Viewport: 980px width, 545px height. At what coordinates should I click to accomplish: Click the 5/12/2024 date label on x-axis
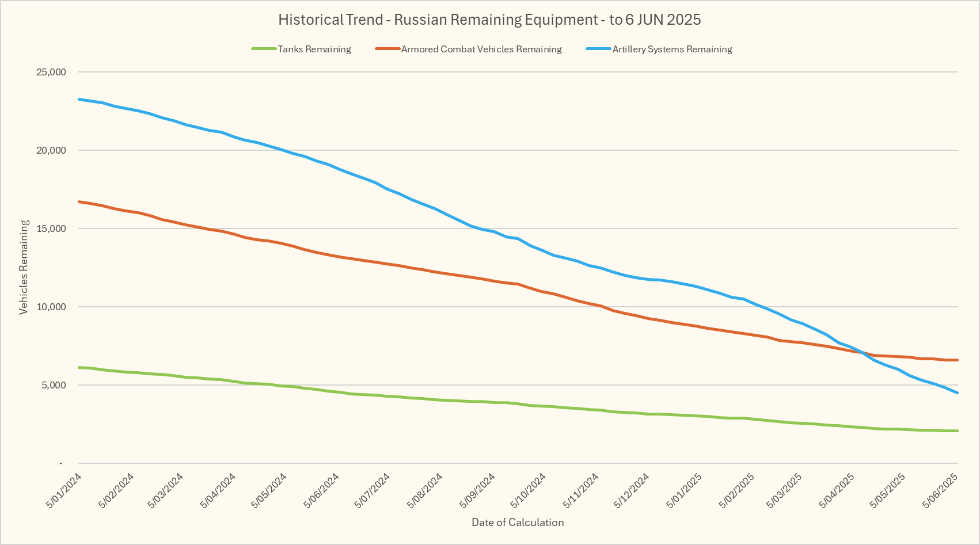(x=632, y=490)
